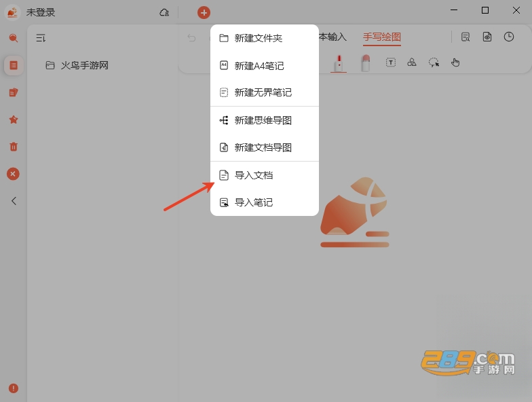Image resolution: width=532 pixels, height=402 pixels.
Task: Select the eraser tool
Action: click(365, 63)
